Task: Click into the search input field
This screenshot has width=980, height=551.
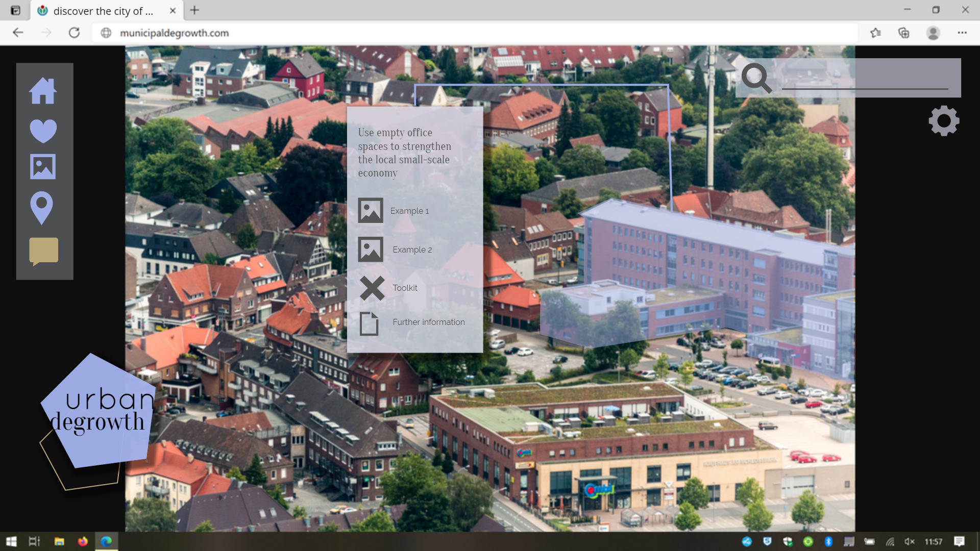Action: [x=865, y=79]
